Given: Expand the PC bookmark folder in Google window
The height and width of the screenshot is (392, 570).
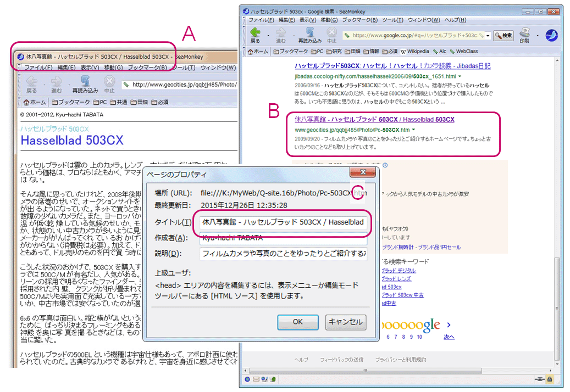Looking at the screenshot, I should pos(317,52).
